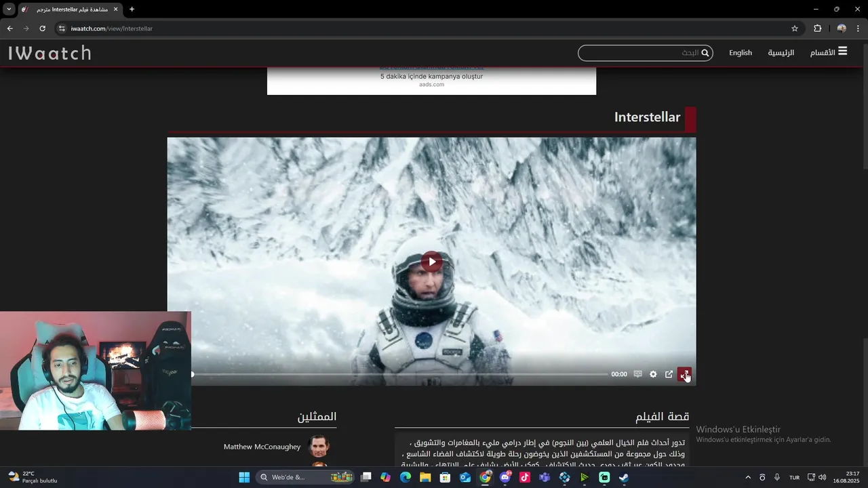Open Discord from the taskbar
The height and width of the screenshot is (488, 868).
(x=505, y=477)
